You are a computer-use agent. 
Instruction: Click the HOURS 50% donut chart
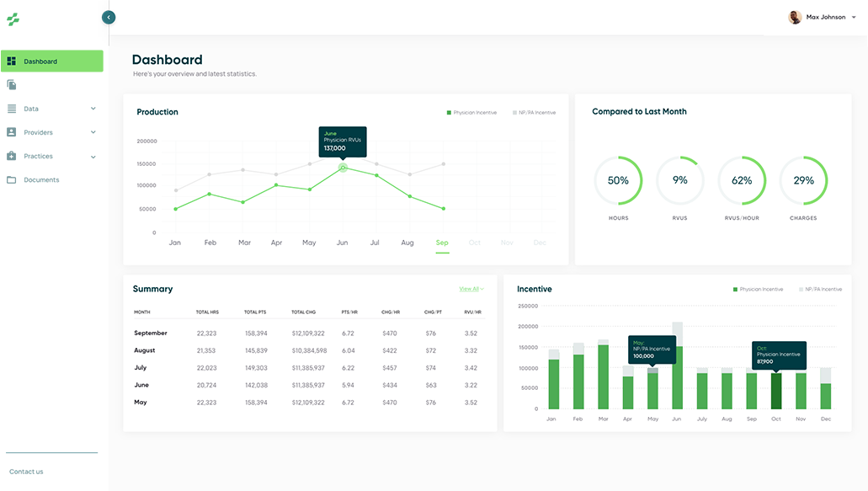[x=618, y=180]
